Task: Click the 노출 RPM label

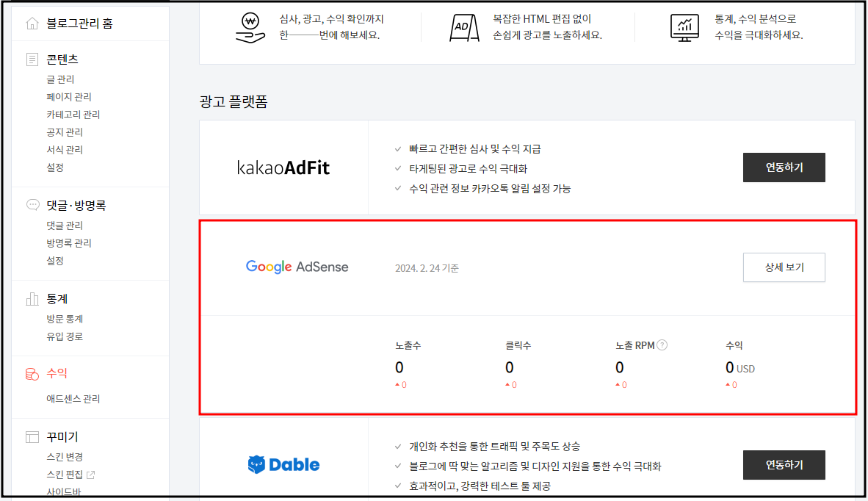Action: pos(635,345)
